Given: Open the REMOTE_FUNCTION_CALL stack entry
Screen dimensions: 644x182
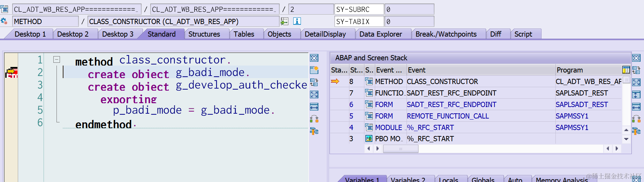Looking at the screenshot, I should [448, 116].
